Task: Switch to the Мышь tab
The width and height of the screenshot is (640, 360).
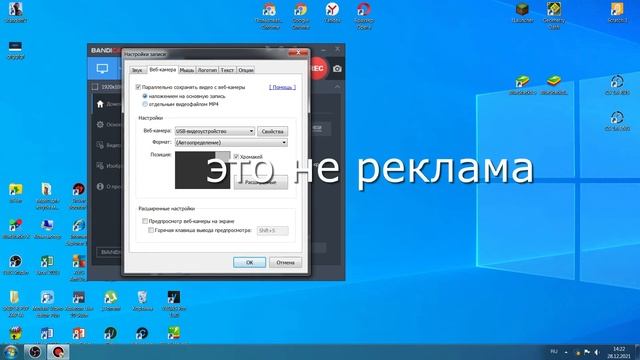Action: tap(187, 70)
